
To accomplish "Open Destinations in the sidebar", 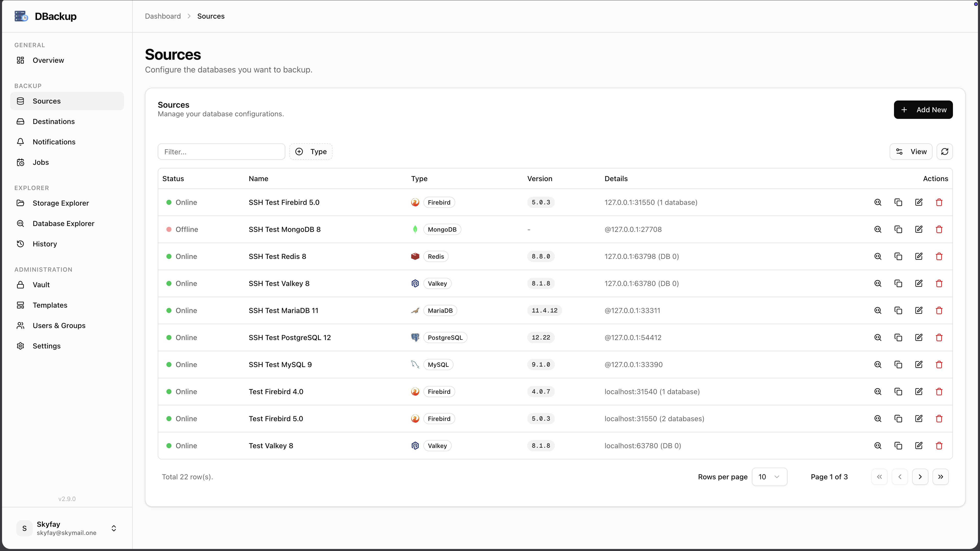I will [67, 121].
